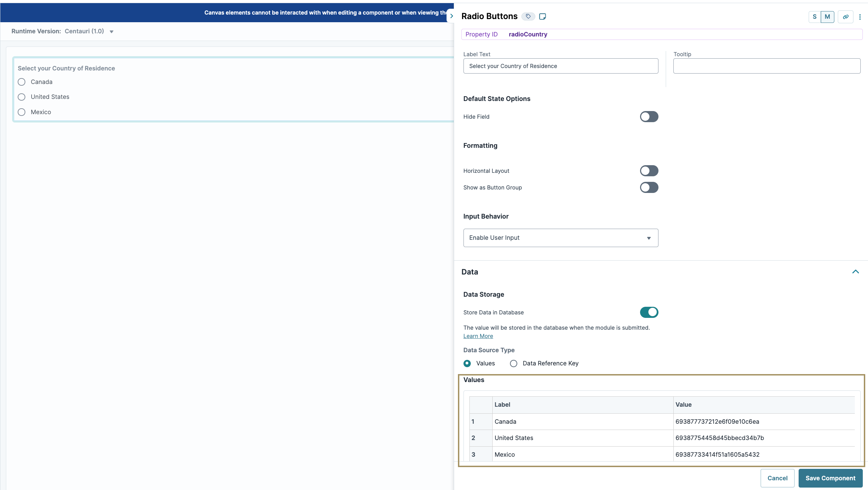868x490 pixels.
Task: Enable the Hide Field toggle
Action: (x=648, y=117)
